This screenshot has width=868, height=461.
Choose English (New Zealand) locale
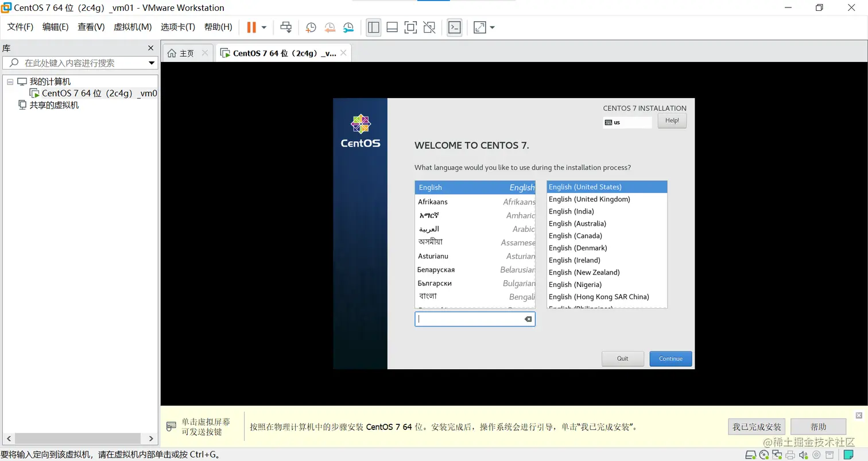[x=607, y=272]
